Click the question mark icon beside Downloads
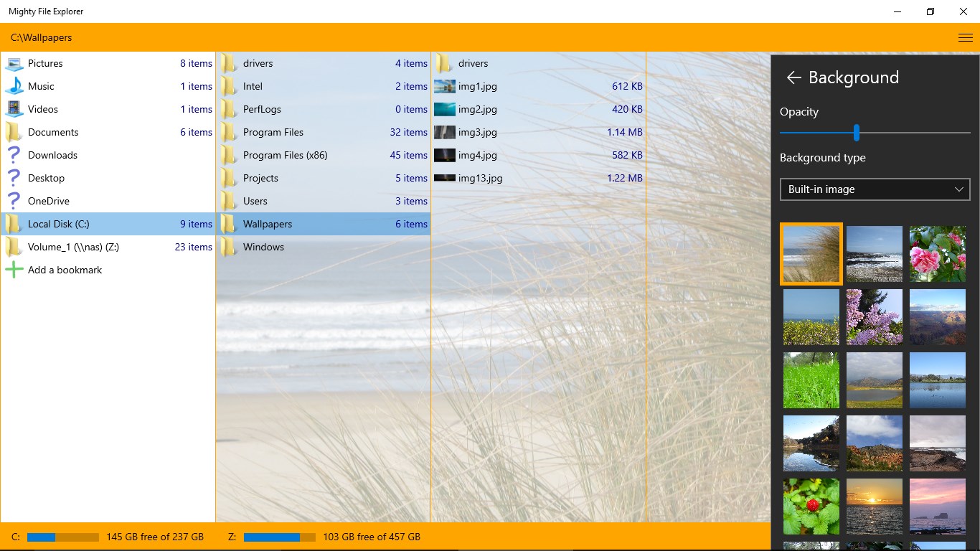 [x=14, y=155]
